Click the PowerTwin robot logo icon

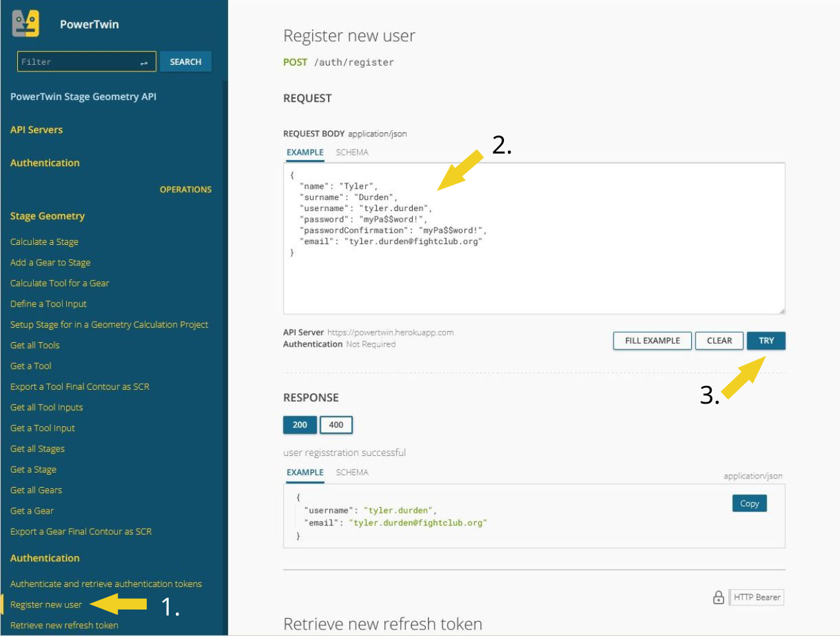(26, 24)
